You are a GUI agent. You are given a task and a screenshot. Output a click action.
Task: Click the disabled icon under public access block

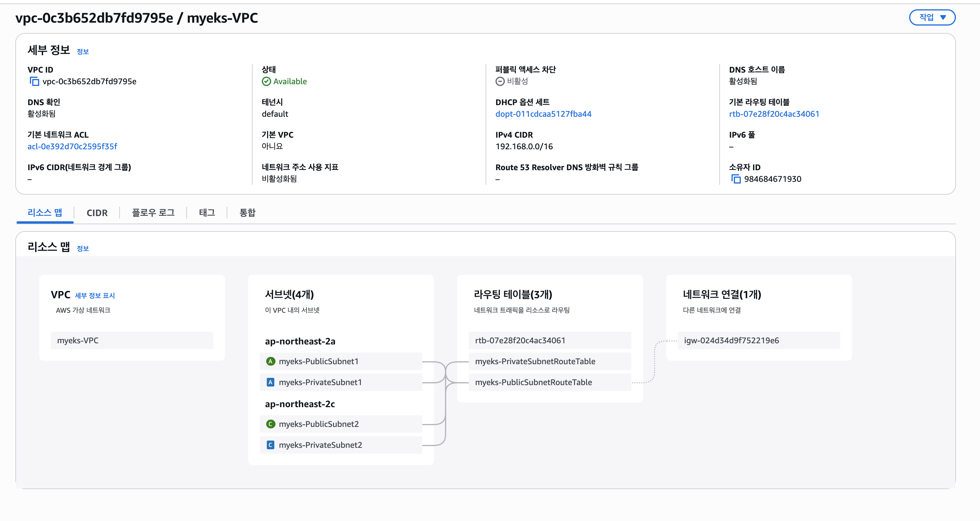500,81
